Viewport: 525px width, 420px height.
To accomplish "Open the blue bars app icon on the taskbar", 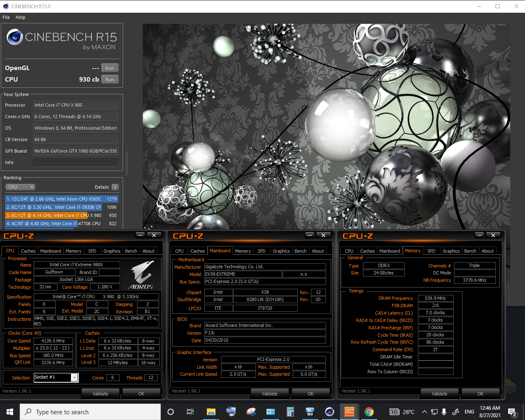I will [x=310, y=412].
